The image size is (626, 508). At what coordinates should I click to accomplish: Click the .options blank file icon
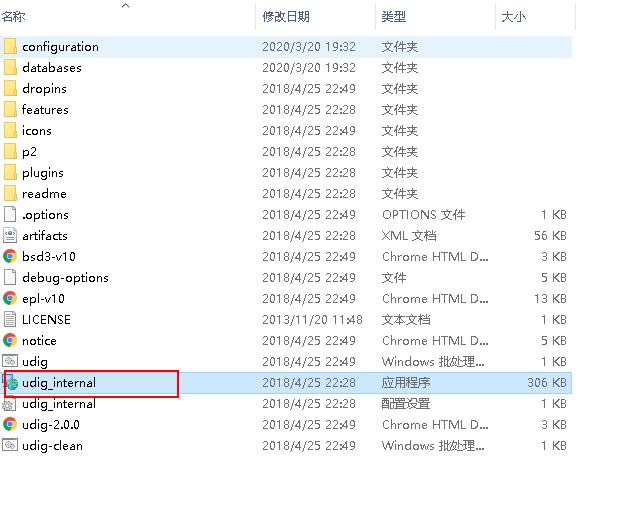coord(10,214)
